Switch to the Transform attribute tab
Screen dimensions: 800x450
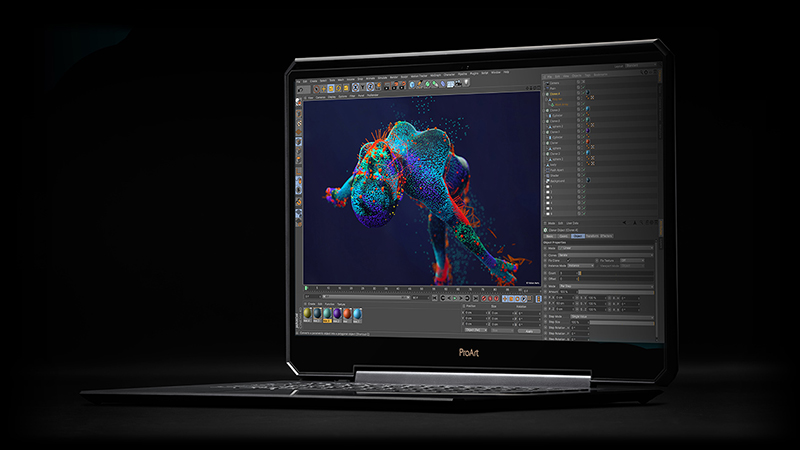pyautogui.click(x=592, y=236)
